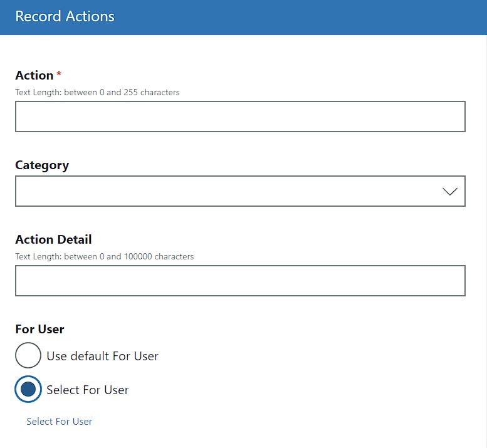Click the Action text input field
487x448 pixels.
coord(240,117)
